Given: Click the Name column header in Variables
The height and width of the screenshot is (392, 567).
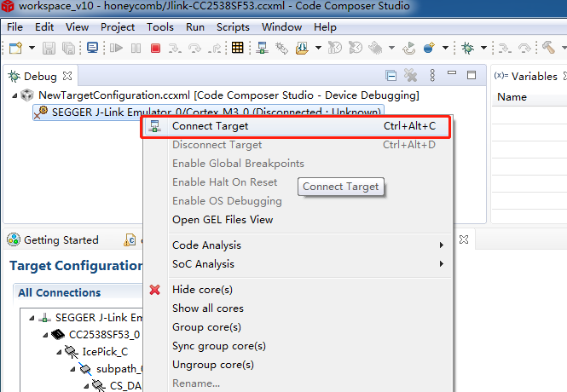Looking at the screenshot, I should [512, 97].
